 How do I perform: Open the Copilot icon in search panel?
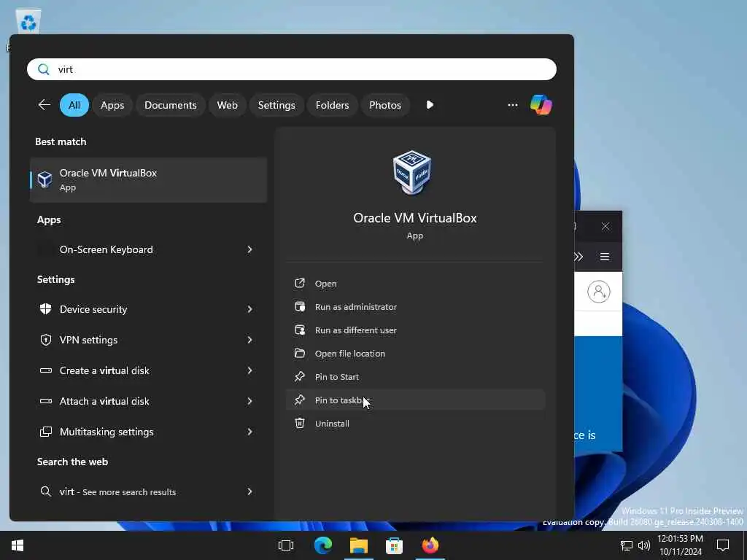(541, 105)
